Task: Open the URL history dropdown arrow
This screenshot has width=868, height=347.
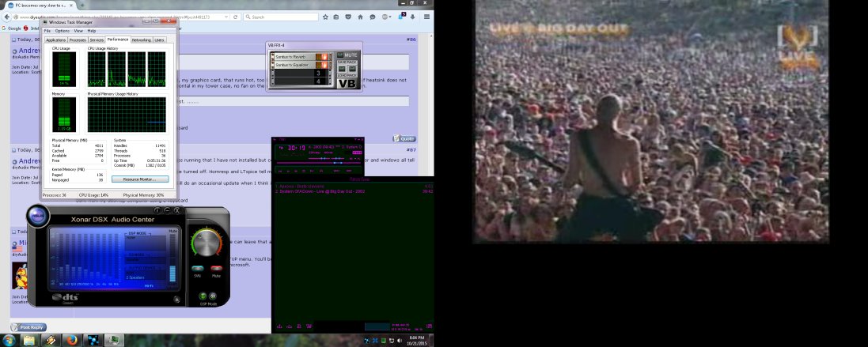Action: [x=226, y=17]
